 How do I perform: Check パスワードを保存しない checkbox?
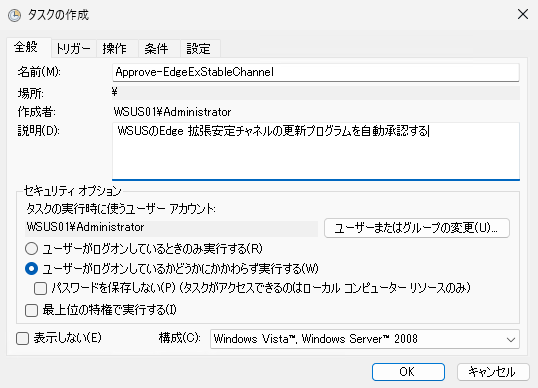click(x=40, y=289)
